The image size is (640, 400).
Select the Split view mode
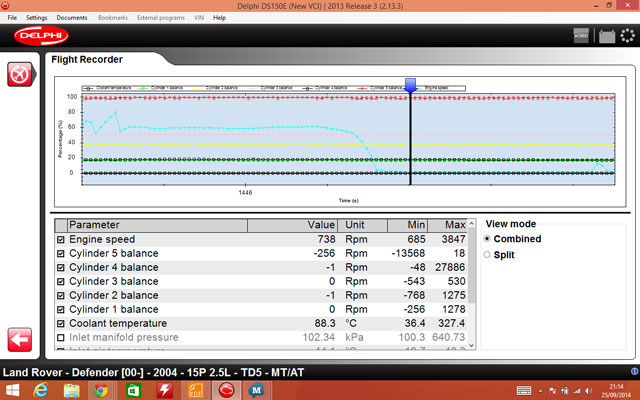[x=487, y=255]
